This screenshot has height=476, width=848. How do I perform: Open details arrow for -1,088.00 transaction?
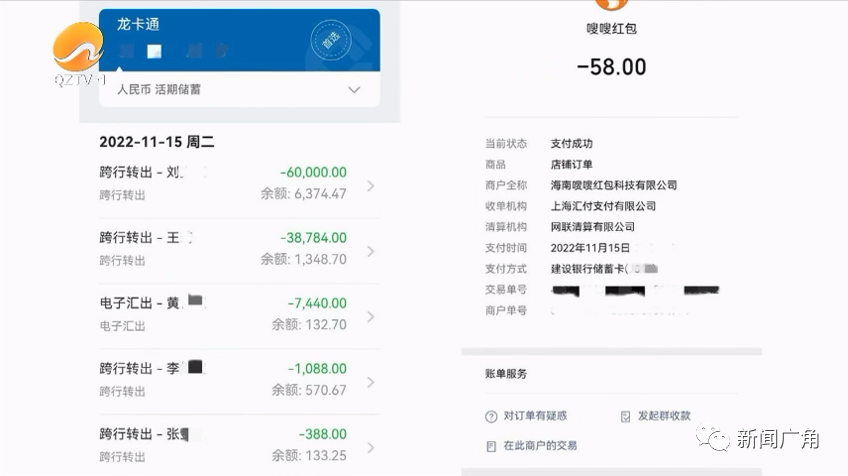click(370, 382)
